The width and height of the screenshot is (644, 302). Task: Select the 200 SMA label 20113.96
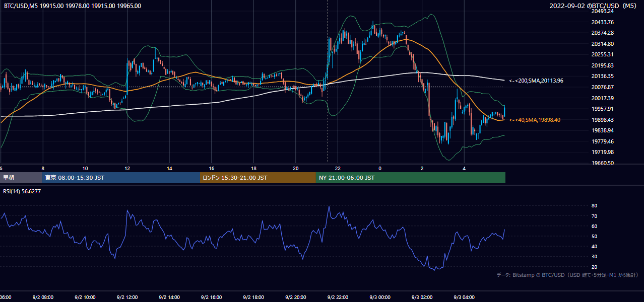click(x=536, y=81)
